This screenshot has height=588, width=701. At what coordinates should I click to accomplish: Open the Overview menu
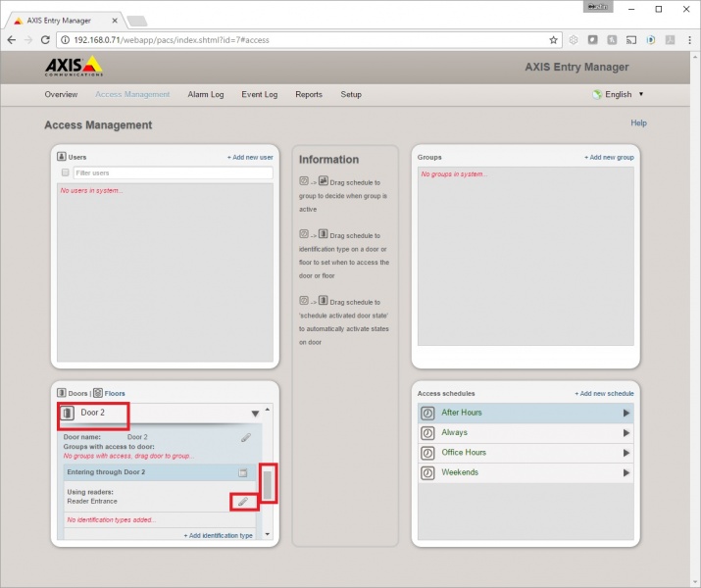coord(61,94)
